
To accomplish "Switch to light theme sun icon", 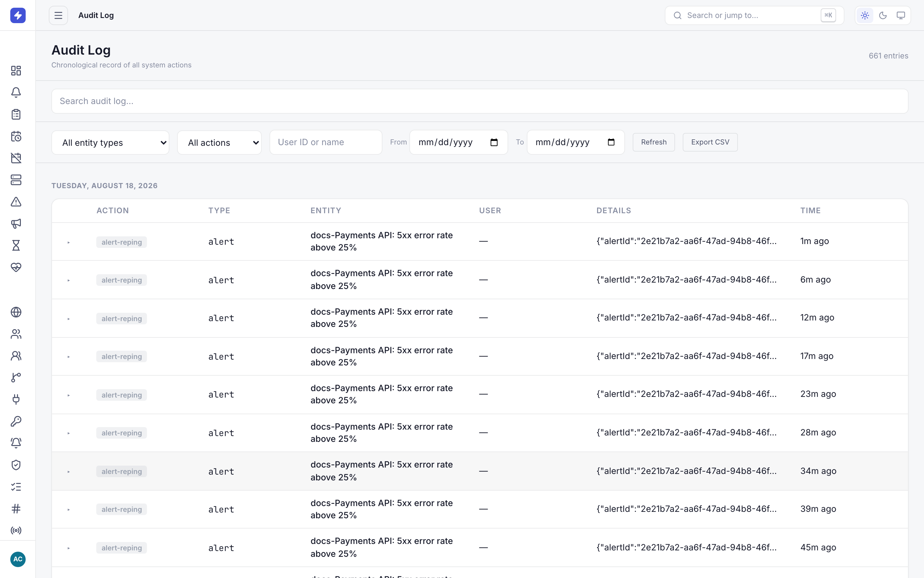I will pos(864,15).
